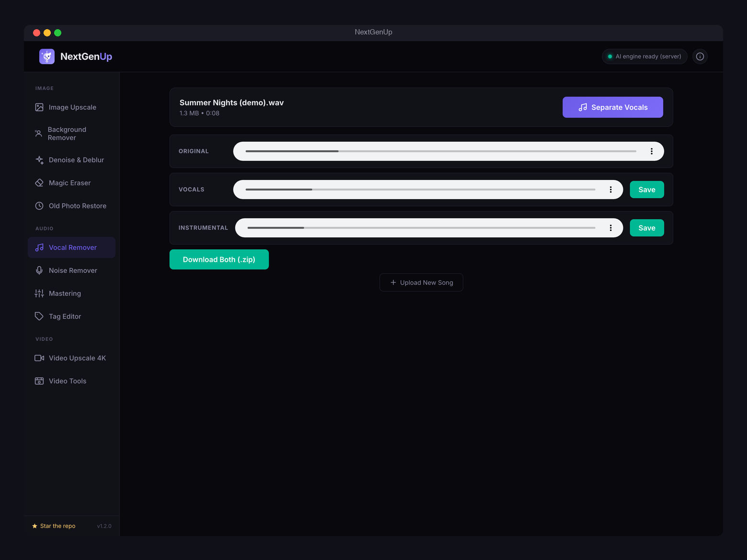Viewport: 747px width, 560px height.
Task: Select the Noise Remover microphone icon
Action: point(39,270)
